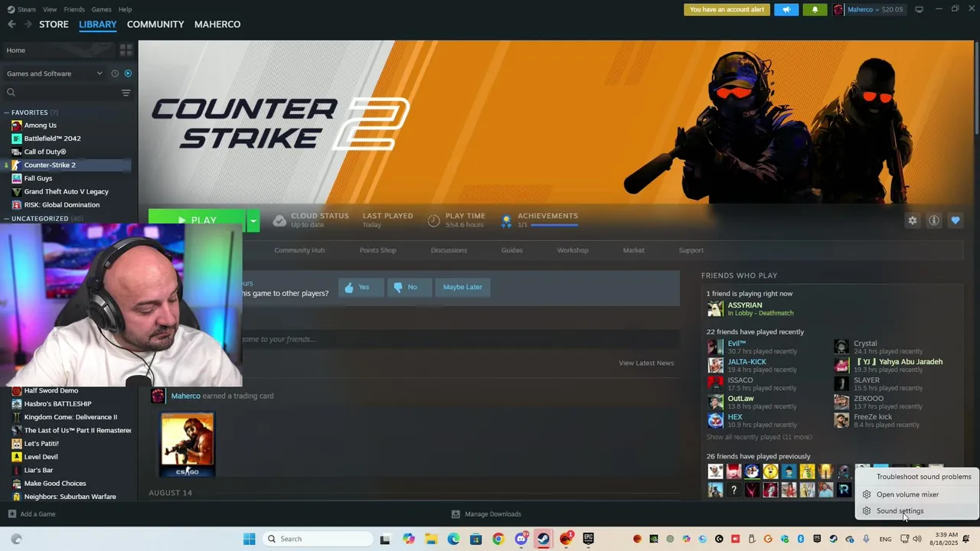
Task: Click the Maybe Later button
Action: 462,287
